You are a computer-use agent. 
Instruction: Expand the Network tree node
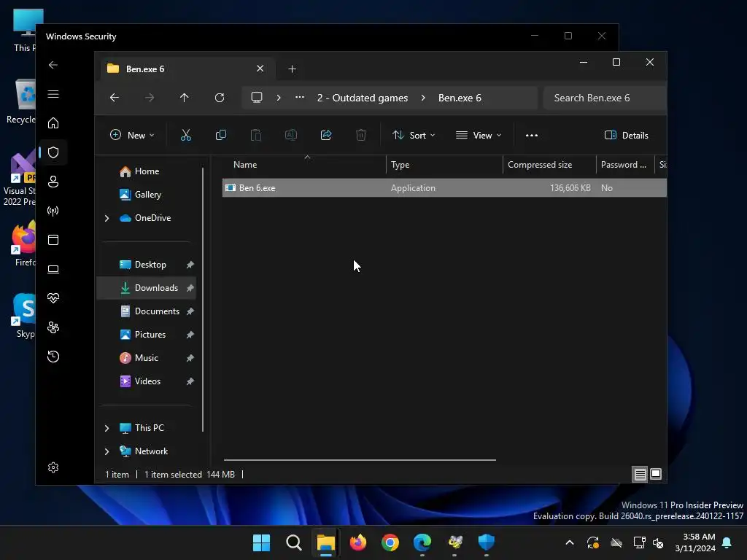[107, 451]
